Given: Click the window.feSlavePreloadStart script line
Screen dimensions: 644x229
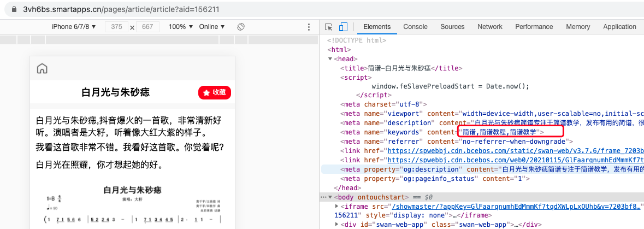Looking at the screenshot, I should [450, 86].
